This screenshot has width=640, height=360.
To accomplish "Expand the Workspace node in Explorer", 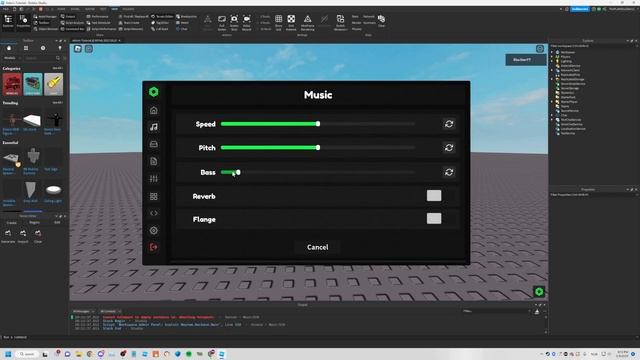I will coord(552,52).
